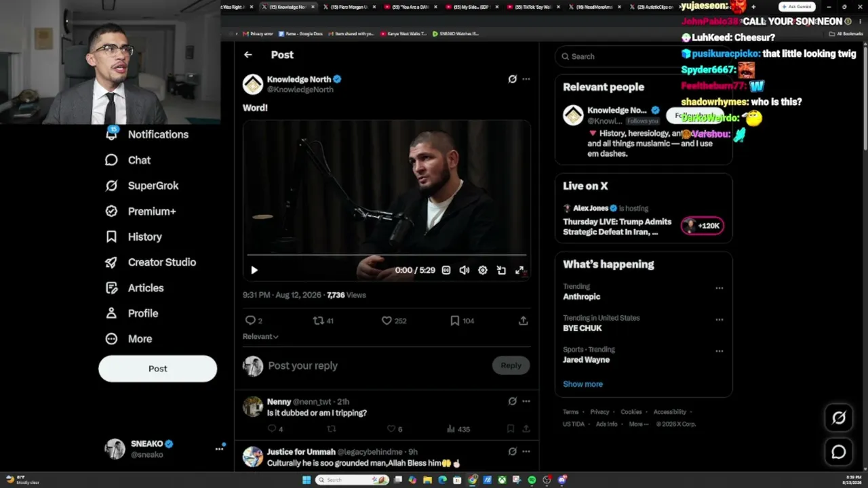Reply to the post via comment icon

(x=250, y=321)
